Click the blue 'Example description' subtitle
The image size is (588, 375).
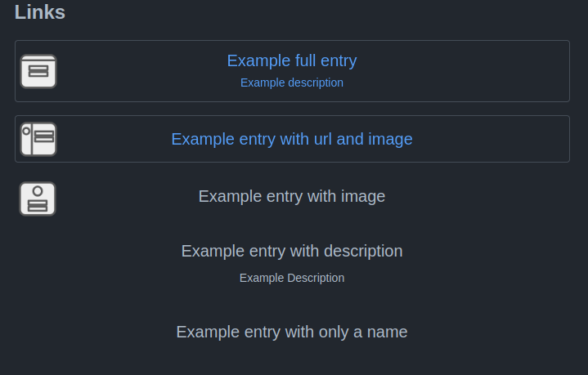291,83
